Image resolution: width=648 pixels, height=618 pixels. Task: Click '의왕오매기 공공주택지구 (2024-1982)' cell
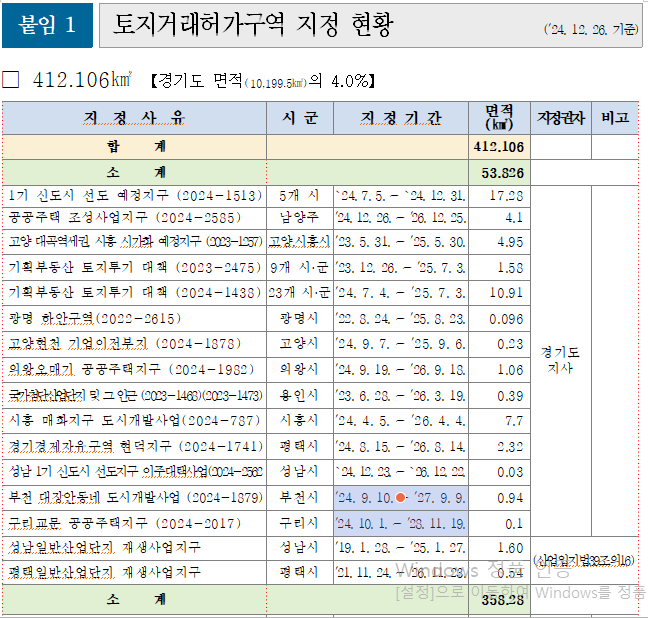tap(134, 370)
